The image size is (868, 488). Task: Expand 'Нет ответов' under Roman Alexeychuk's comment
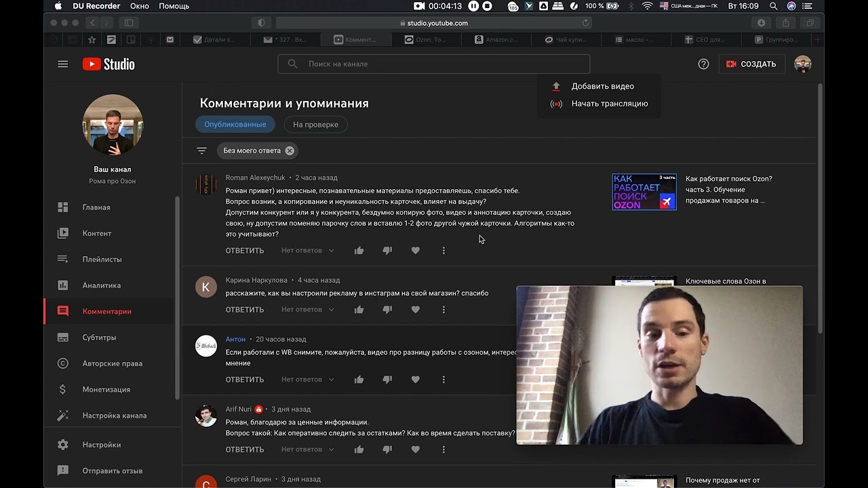[x=308, y=251]
